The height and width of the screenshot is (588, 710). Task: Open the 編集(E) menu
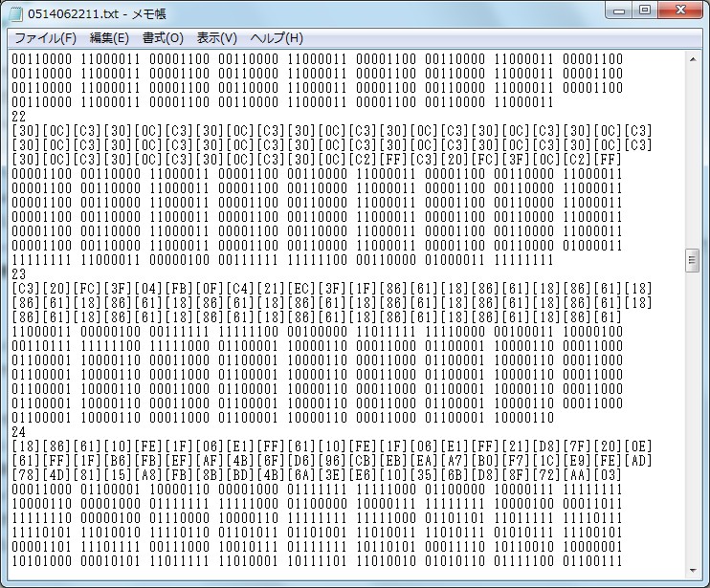pos(109,38)
